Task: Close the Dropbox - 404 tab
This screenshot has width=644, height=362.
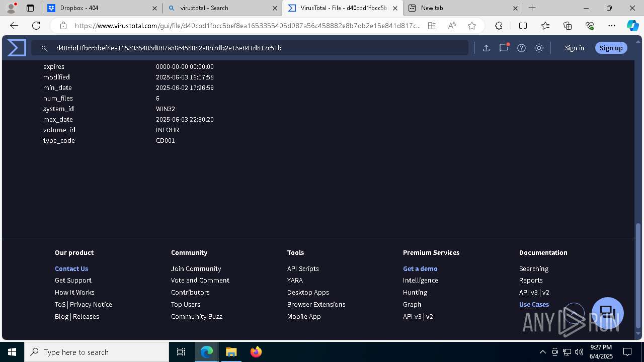Action: [154, 8]
